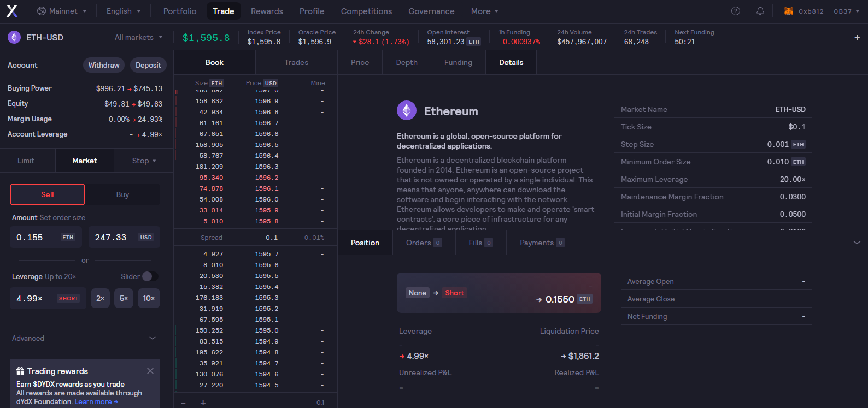Screen dimensions: 868x408
Task: Open the wallet address account dropdown
Action: coord(822,11)
